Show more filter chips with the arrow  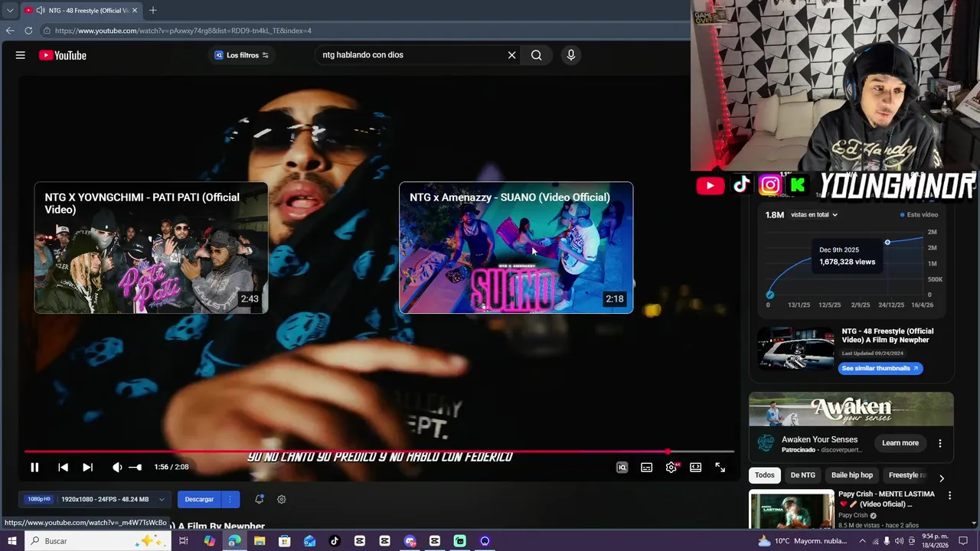pyautogui.click(x=942, y=478)
